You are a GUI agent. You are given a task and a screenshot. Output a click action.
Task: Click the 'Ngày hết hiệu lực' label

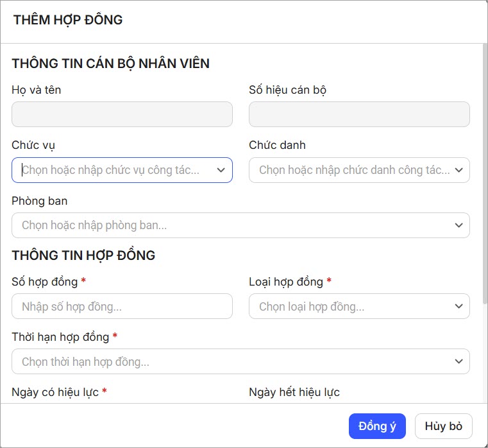click(294, 392)
